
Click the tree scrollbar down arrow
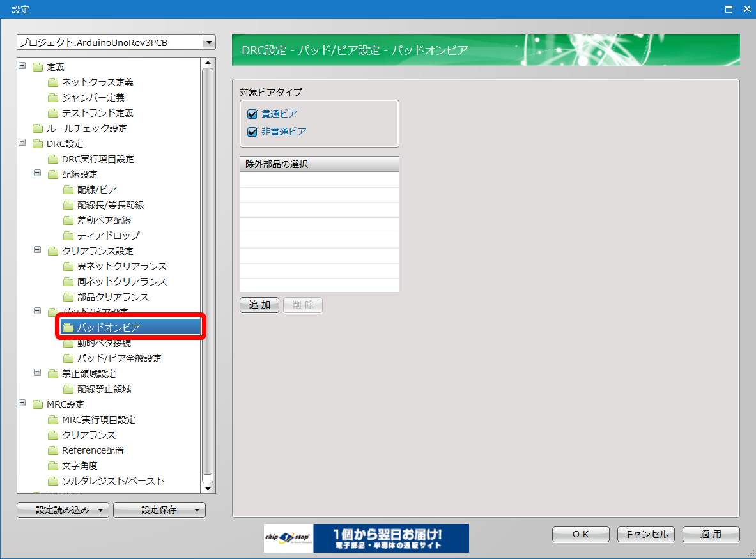click(x=207, y=489)
